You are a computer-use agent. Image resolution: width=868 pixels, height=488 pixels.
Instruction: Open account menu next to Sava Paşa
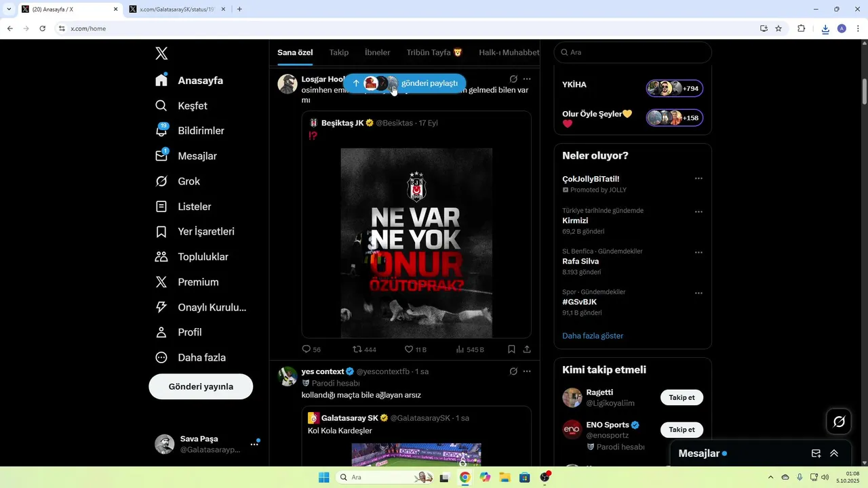254,444
